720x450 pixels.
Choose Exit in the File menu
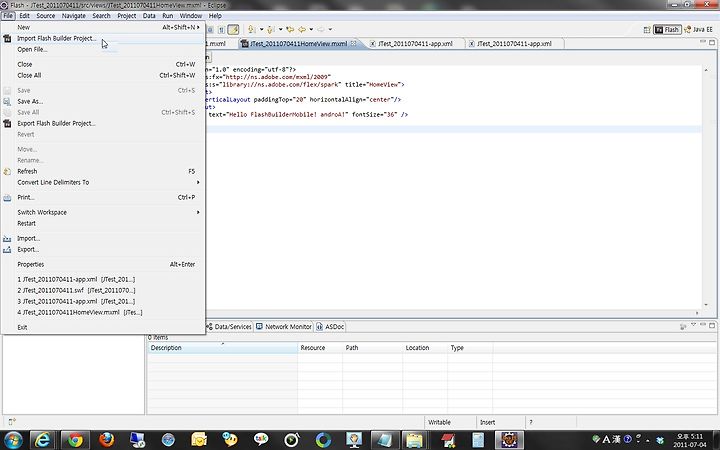pos(103,327)
